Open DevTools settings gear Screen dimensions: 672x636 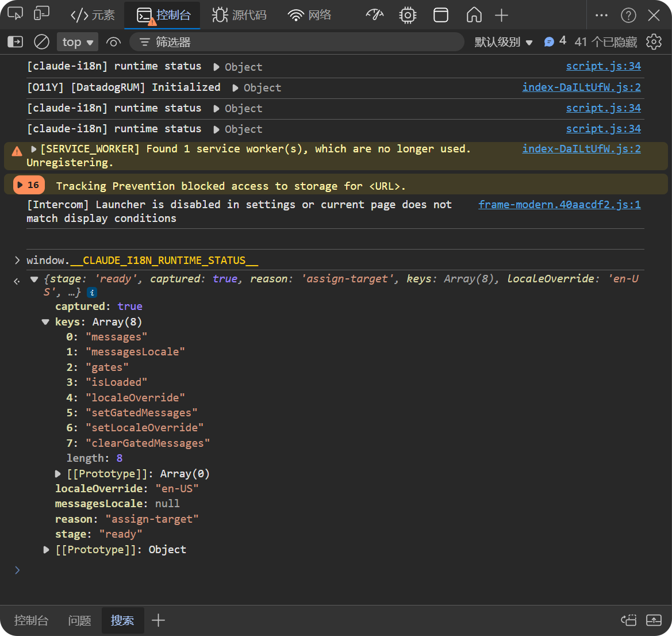coord(654,41)
